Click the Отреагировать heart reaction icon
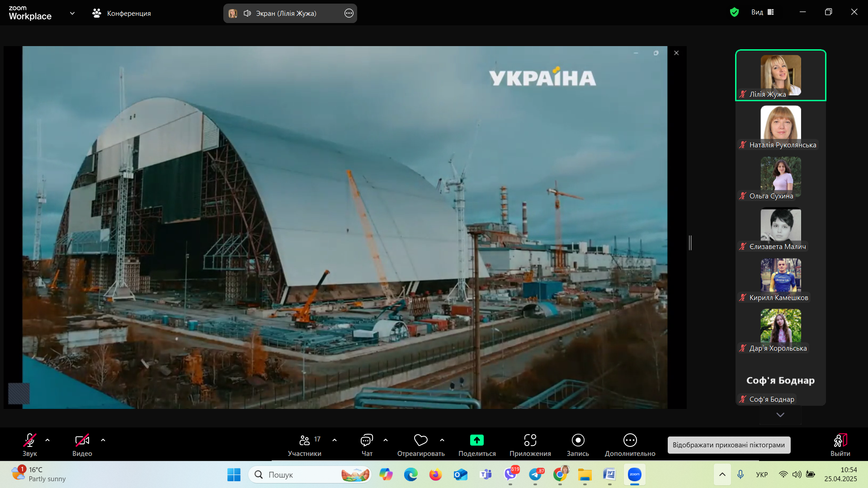The image size is (868, 488). click(420, 440)
